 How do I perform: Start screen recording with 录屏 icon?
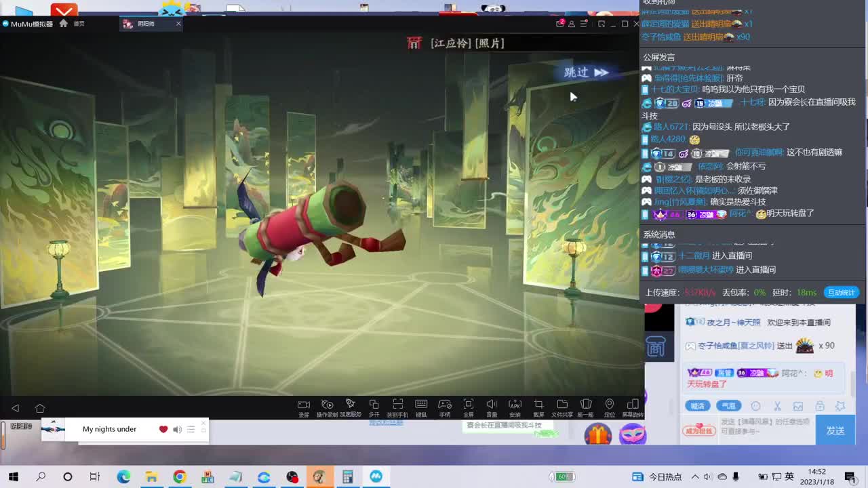point(304,407)
